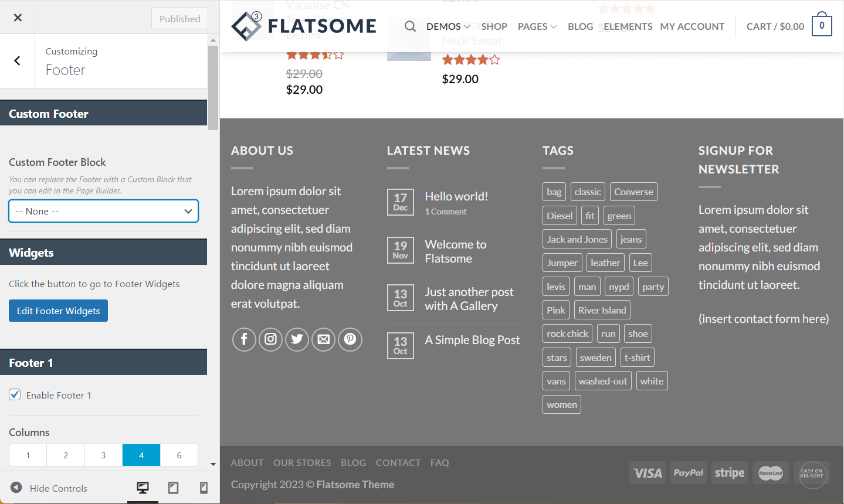This screenshot has width=844, height=504.
Task: Switch to tablet preview mode
Action: (x=172, y=488)
